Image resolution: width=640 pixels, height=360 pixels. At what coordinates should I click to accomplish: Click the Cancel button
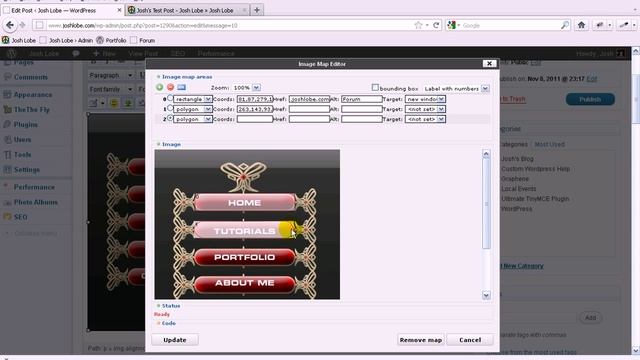470,340
